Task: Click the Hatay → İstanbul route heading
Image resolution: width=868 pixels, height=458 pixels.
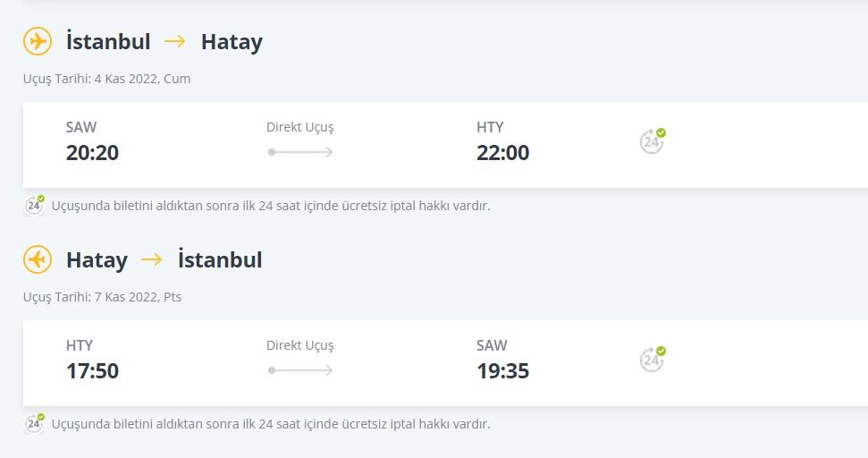Action: (x=164, y=259)
